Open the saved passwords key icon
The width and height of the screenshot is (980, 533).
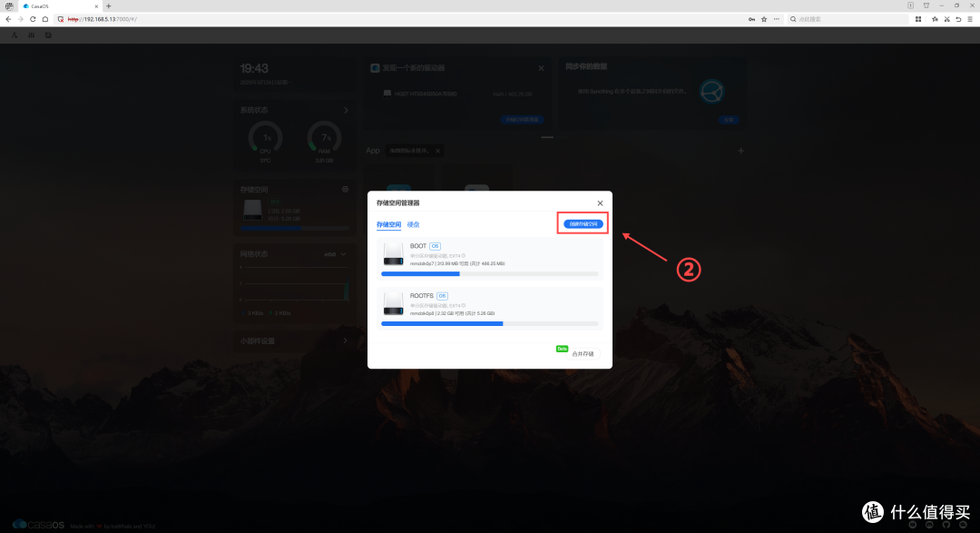[751, 19]
